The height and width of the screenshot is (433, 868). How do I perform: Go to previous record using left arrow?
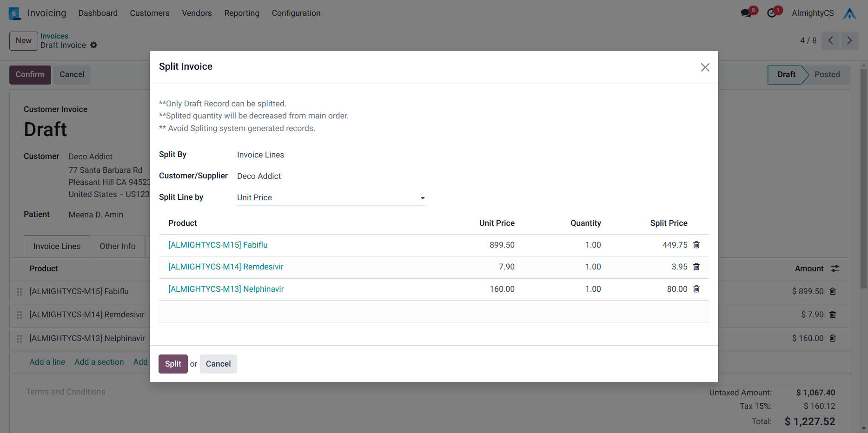(830, 40)
